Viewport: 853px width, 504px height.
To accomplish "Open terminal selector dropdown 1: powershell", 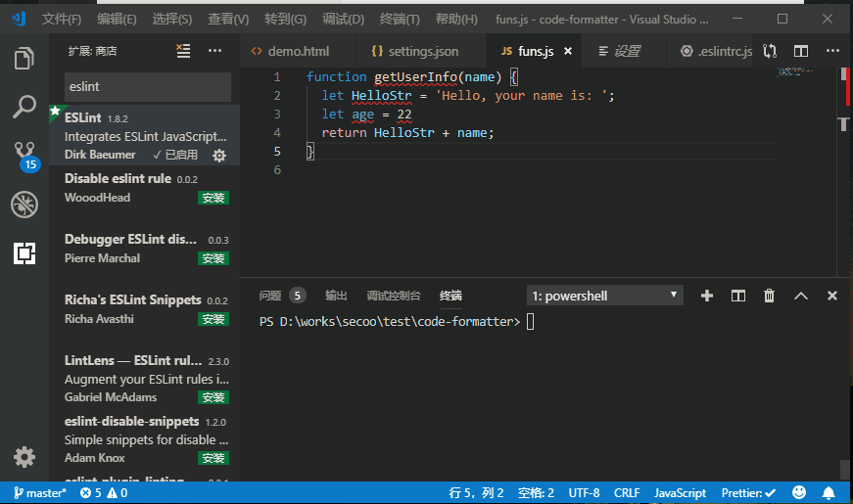I will 604,296.
